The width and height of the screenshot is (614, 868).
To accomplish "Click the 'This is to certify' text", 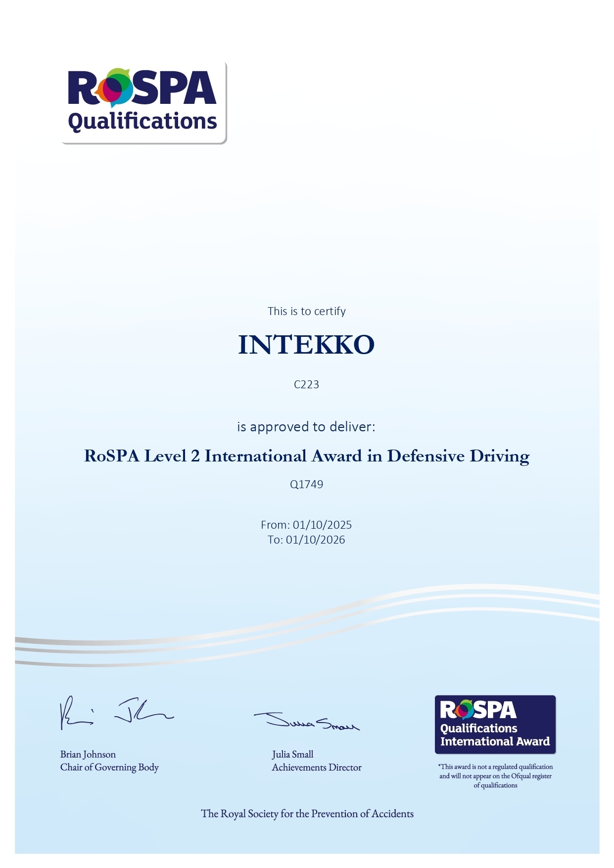I will tap(306, 311).
